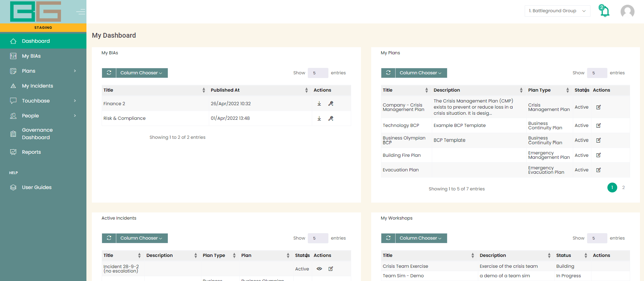The height and width of the screenshot is (281, 644).
Task: View Incident 28-9-2 with eye icon
Action: click(319, 269)
